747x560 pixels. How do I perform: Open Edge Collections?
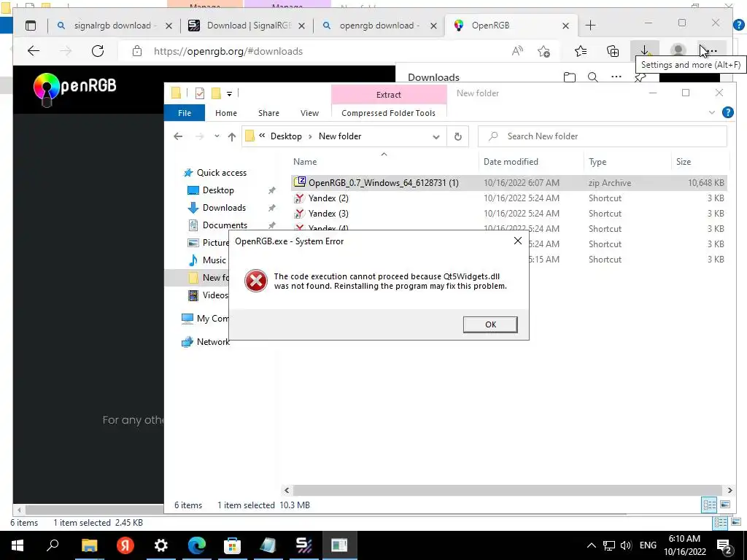click(x=613, y=51)
